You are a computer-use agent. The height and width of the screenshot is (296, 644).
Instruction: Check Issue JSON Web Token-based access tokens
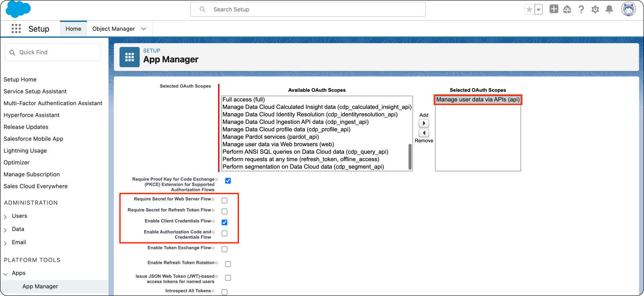228,278
